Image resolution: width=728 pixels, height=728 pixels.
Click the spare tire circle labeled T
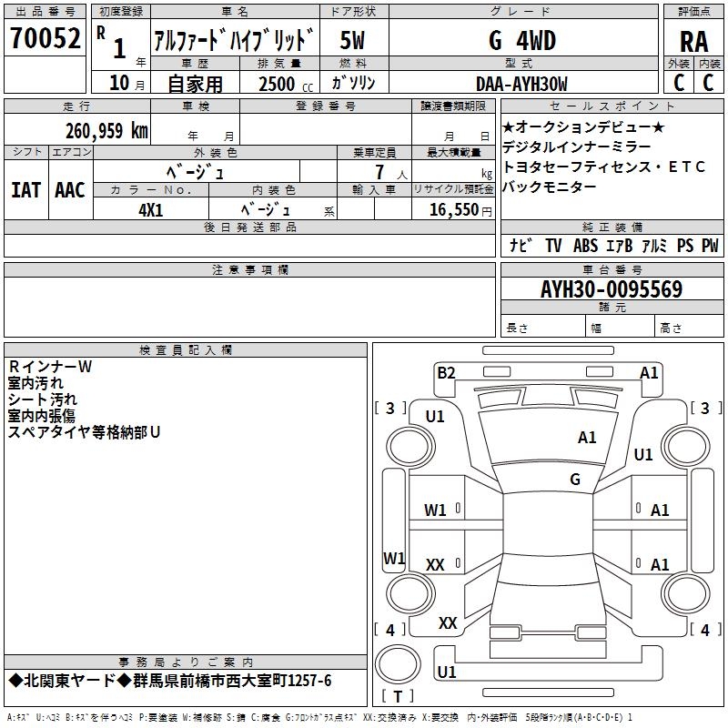(398, 665)
